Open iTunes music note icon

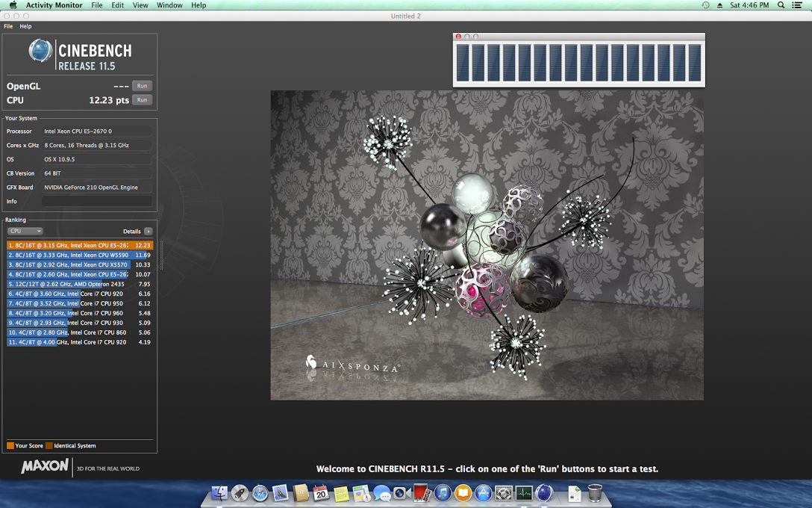coord(443,492)
